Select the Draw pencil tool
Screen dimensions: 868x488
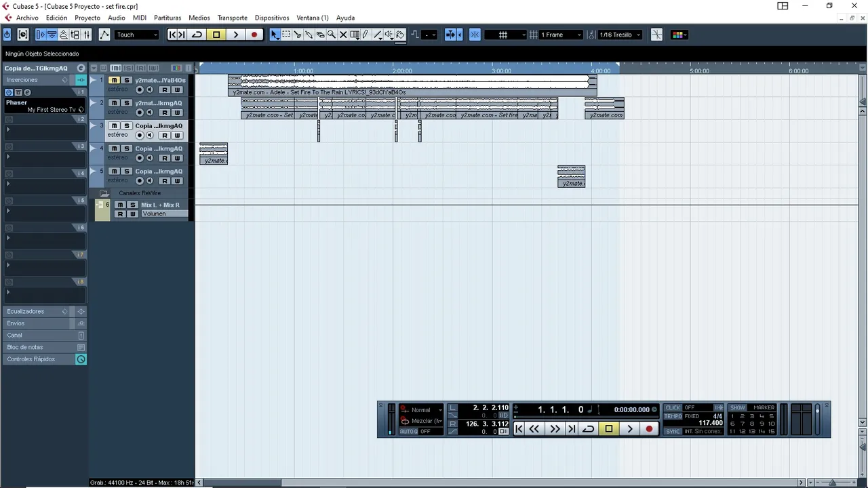coord(366,35)
